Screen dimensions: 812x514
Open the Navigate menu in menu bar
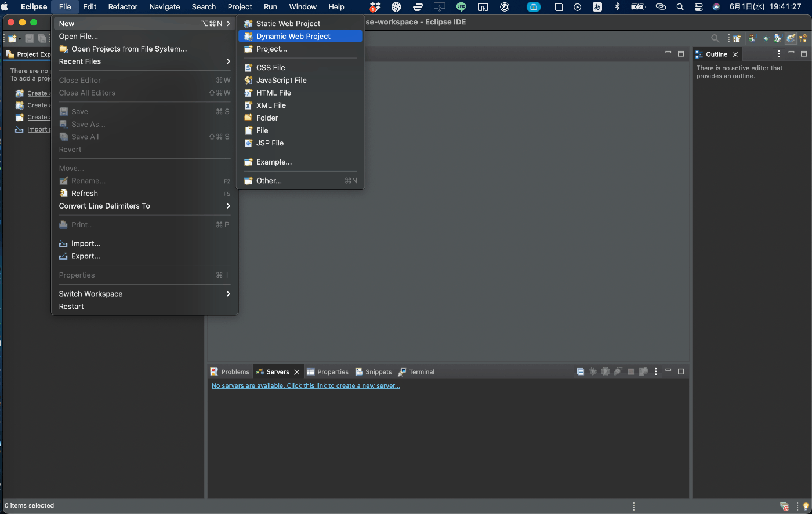[165, 7]
